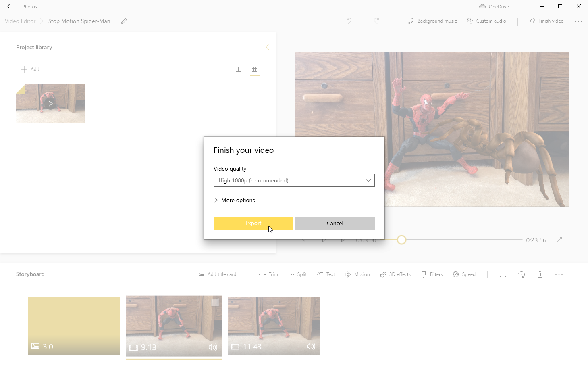The image size is (588, 376).
Task: Click the remove black bars icon
Action: tap(503, 274)
